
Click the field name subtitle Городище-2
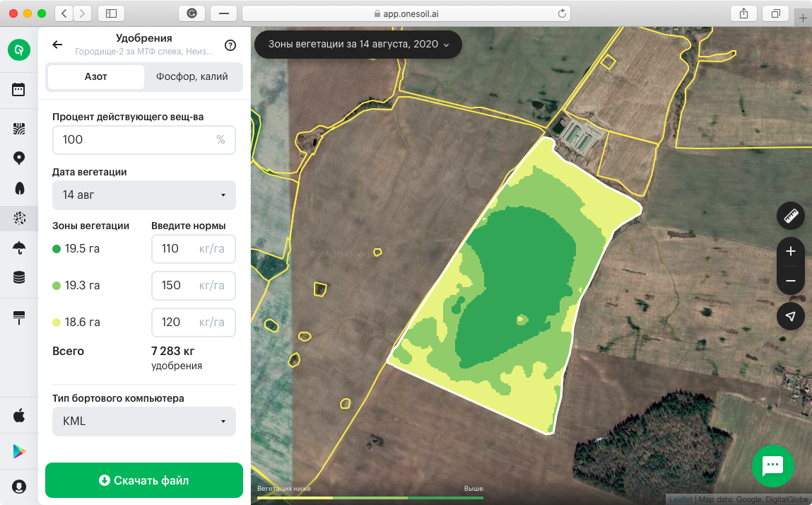click(144, 52)
